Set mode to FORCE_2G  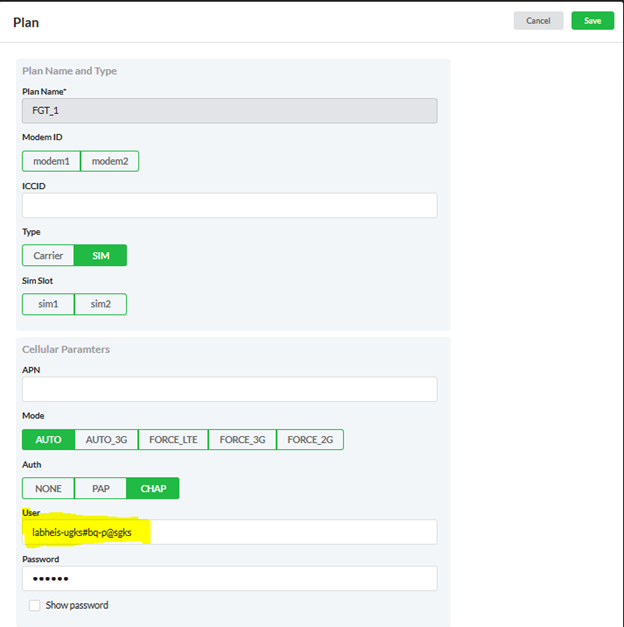[x=310, y=439]
